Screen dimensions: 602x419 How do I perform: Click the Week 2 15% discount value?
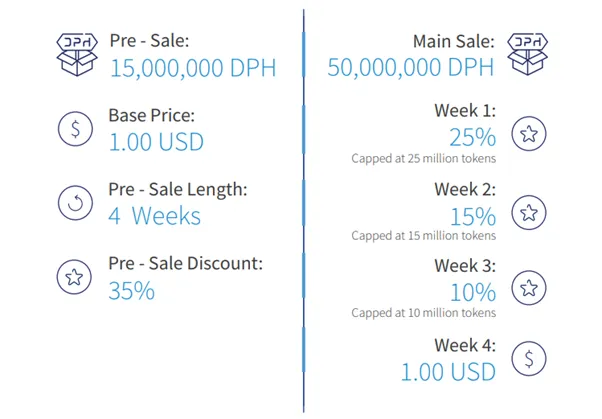[x=473, y=217]
